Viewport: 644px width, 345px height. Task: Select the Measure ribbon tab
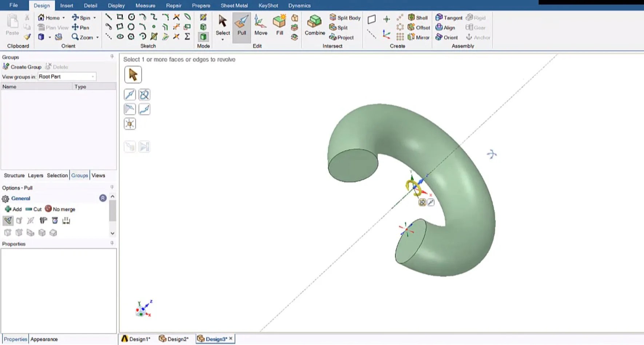pos(145,5)
